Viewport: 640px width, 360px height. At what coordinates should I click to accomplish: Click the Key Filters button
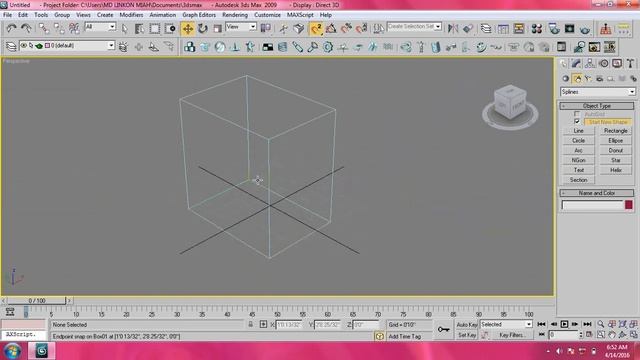tap(512, 335)
